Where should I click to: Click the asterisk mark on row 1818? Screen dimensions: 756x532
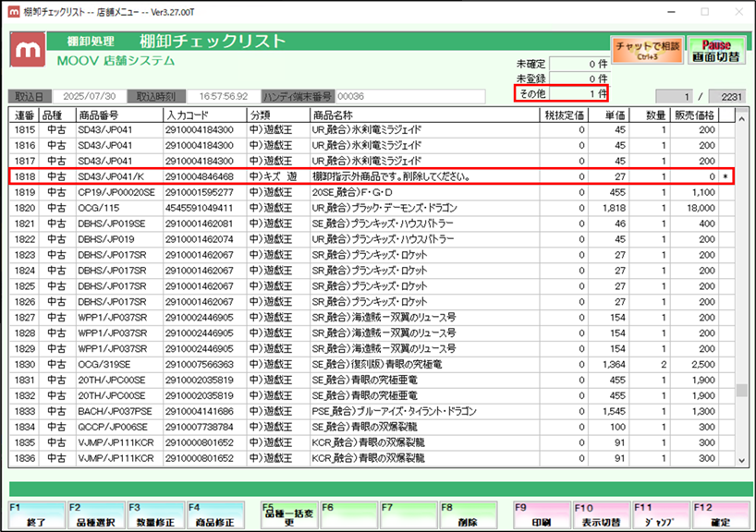click(x=726, y=176)
